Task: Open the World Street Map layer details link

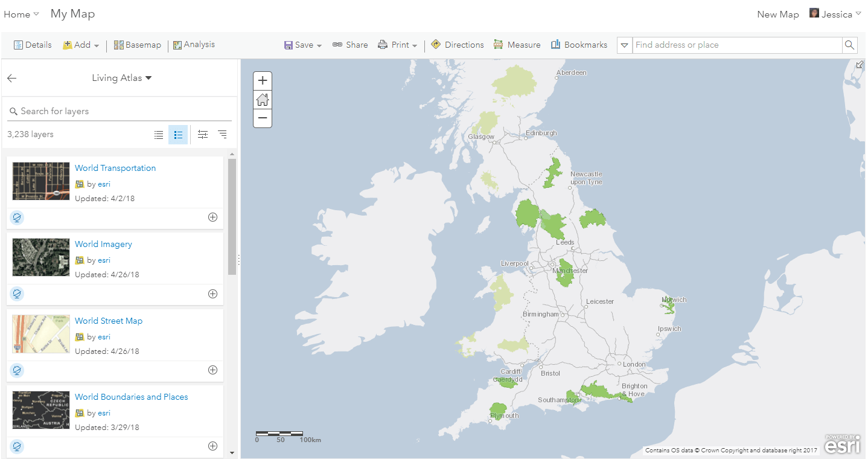Action: pyautogui.click(x=109, y=321)
